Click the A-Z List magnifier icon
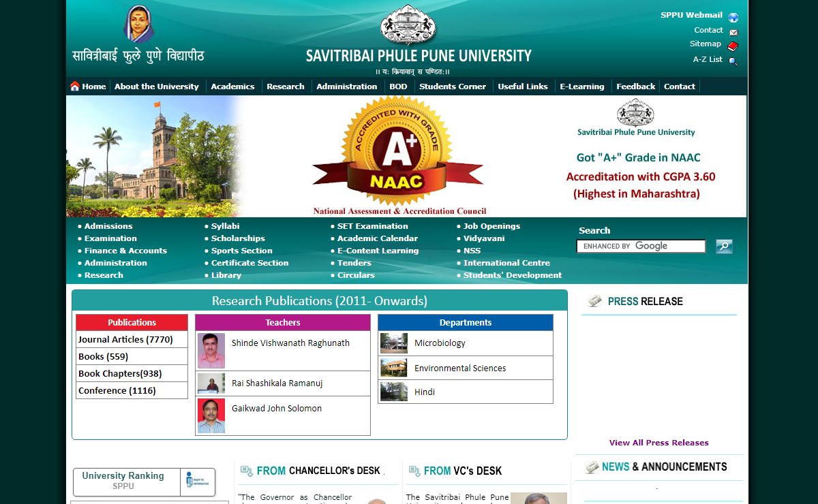The height and width of the screenshot is (504, 818). tap(733, 61)
